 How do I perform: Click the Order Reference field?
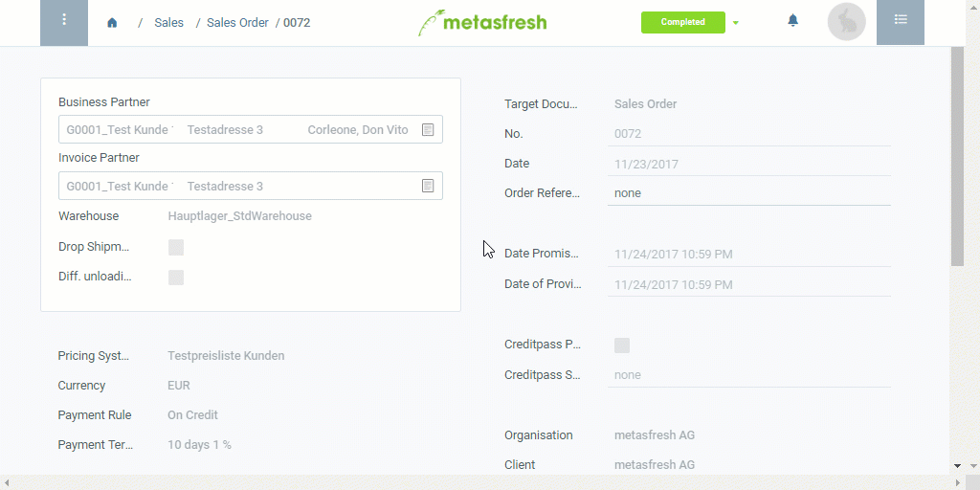click(x=748, y=193)
